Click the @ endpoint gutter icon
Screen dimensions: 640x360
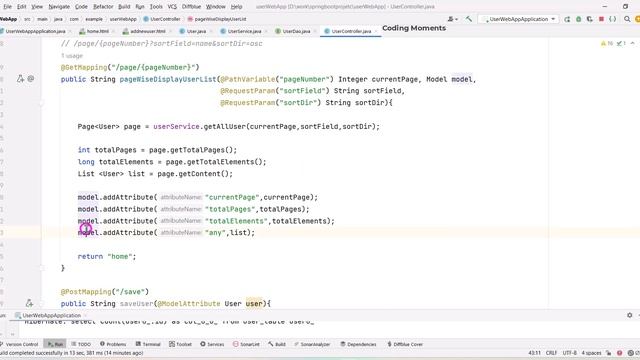pos(31,79)
